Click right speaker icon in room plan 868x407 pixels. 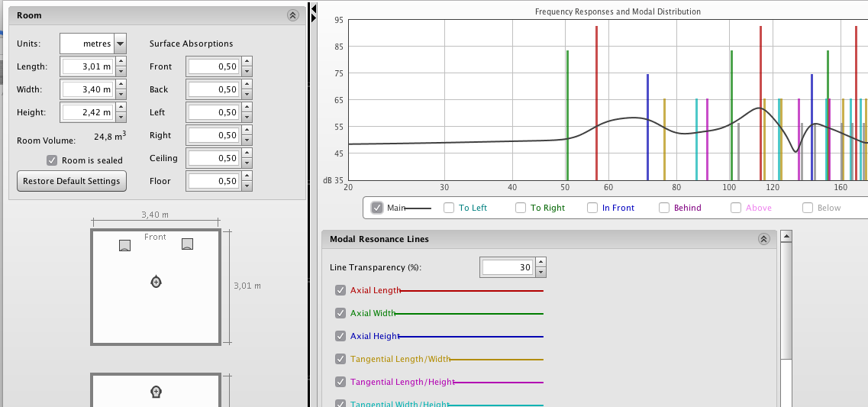click(187, 244)
